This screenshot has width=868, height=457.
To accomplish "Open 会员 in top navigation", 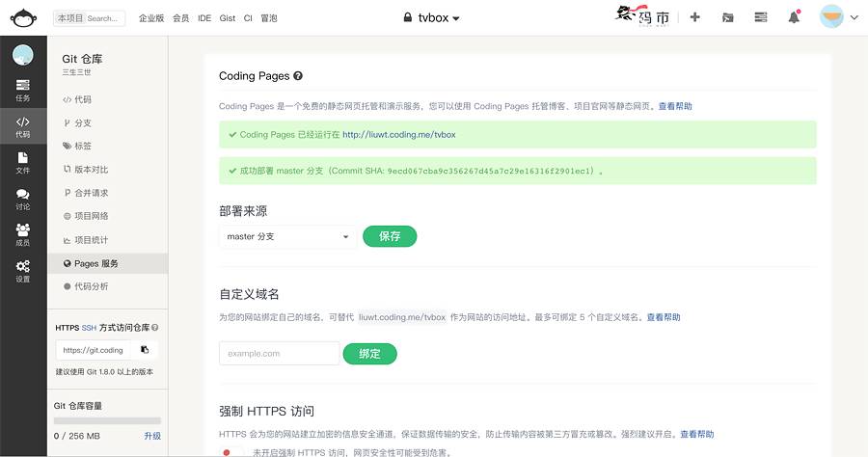I will pos(181,18).
